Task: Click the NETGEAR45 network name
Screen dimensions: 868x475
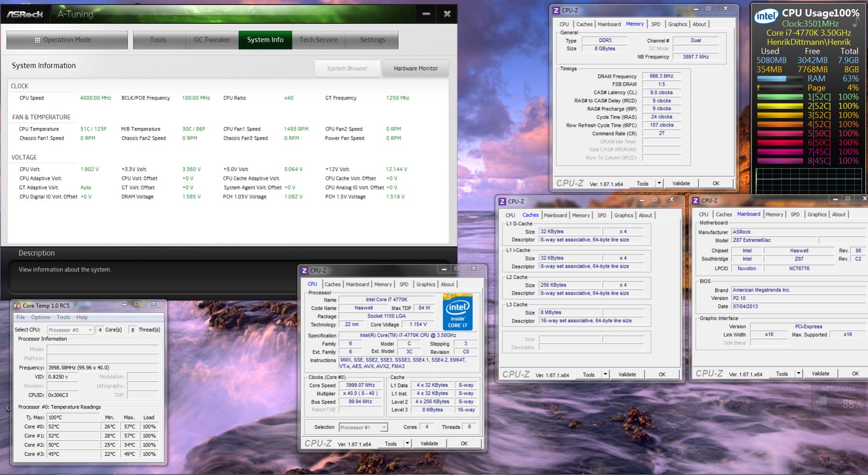Action: [838, 389]
